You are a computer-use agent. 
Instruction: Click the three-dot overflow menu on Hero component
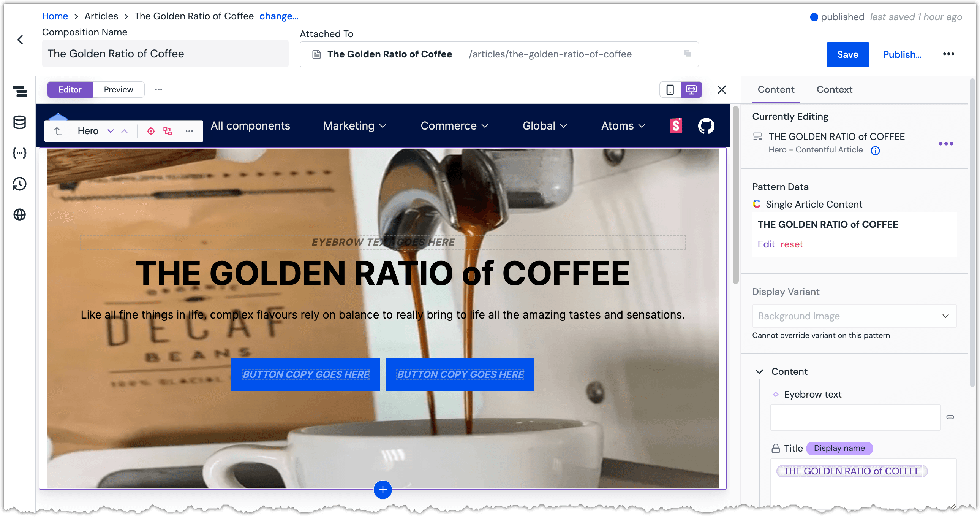(x=190, y=131)
